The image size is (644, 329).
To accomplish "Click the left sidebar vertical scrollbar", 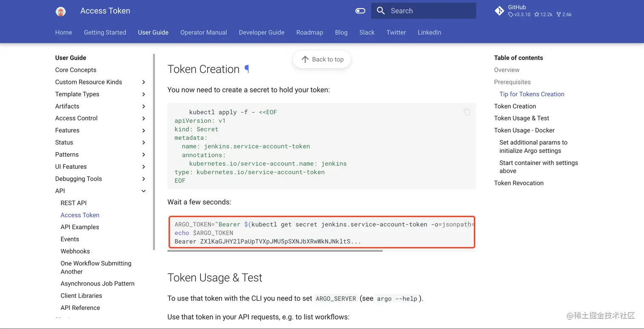I will click(x=154, y=152).
